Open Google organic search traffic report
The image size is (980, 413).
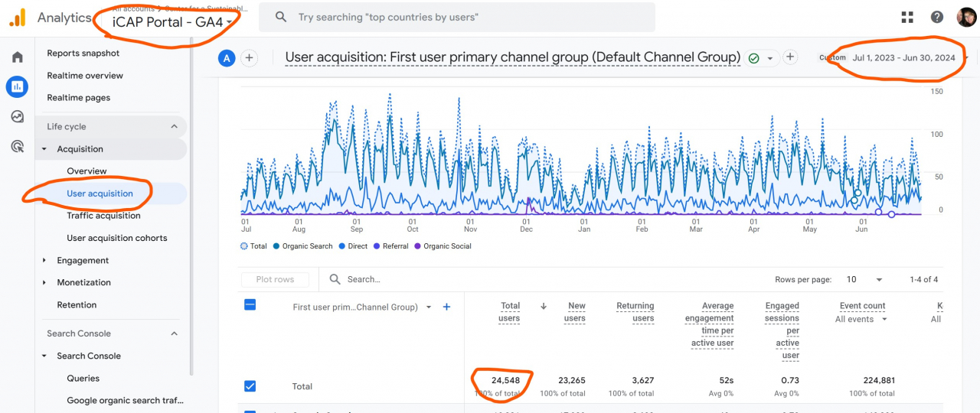(x=125, y=401)
